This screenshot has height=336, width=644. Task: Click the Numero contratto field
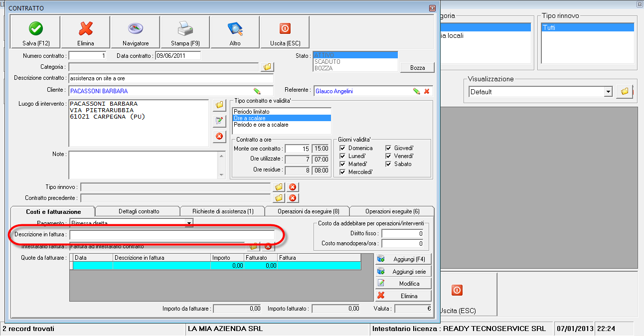tap(88, 56)
